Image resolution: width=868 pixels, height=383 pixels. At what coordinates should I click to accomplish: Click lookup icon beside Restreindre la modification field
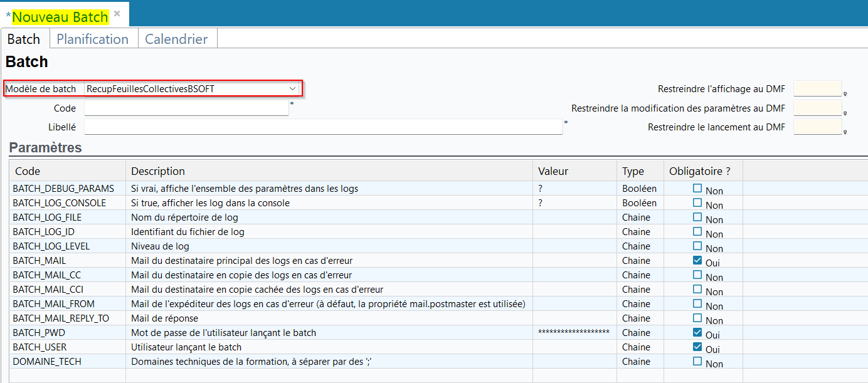[x=845, y=113]
